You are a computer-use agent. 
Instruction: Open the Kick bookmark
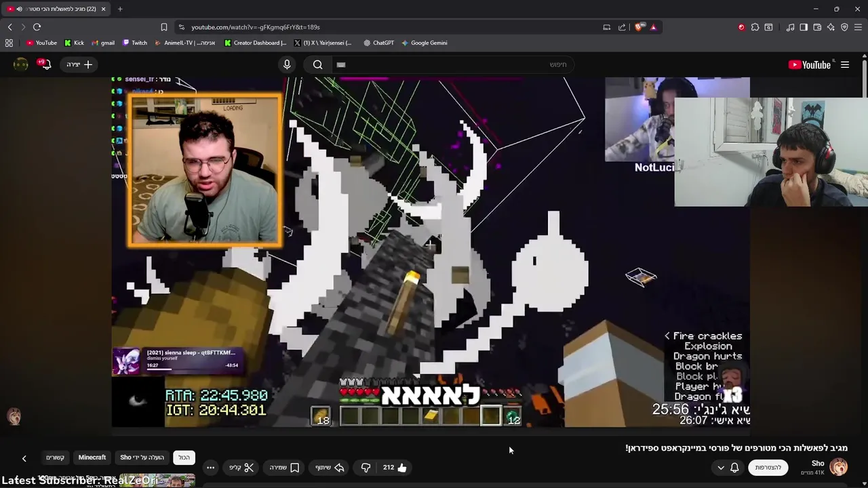(x=74, y=43)
